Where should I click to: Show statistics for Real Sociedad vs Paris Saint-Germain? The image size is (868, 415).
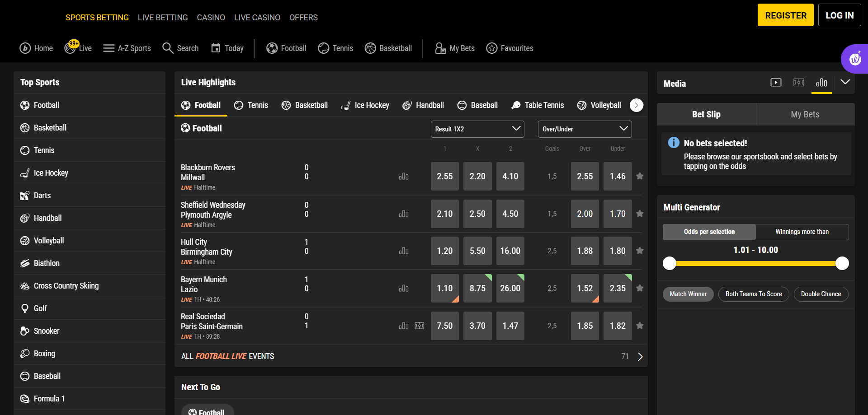[x=404, y=326]
